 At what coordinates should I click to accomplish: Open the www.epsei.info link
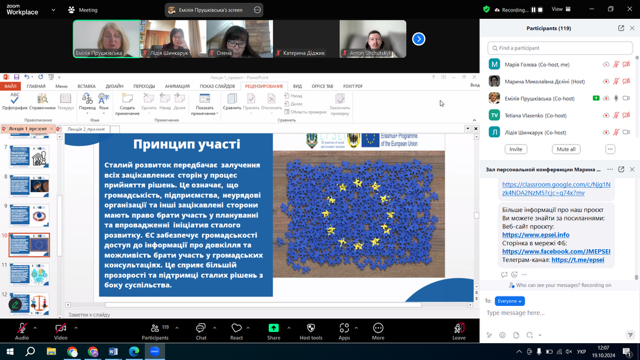(536, 235)
